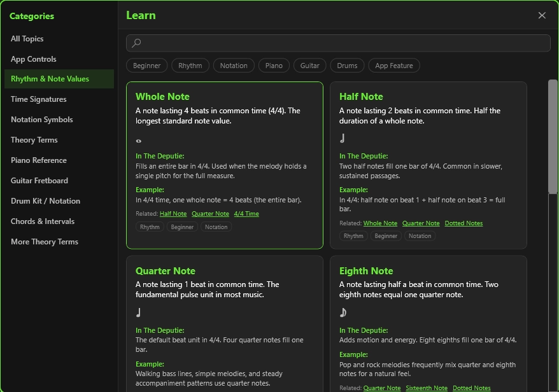The image size is (559, 392).
Task: Focus the Learn search field
Action: [x=338, y=43]
